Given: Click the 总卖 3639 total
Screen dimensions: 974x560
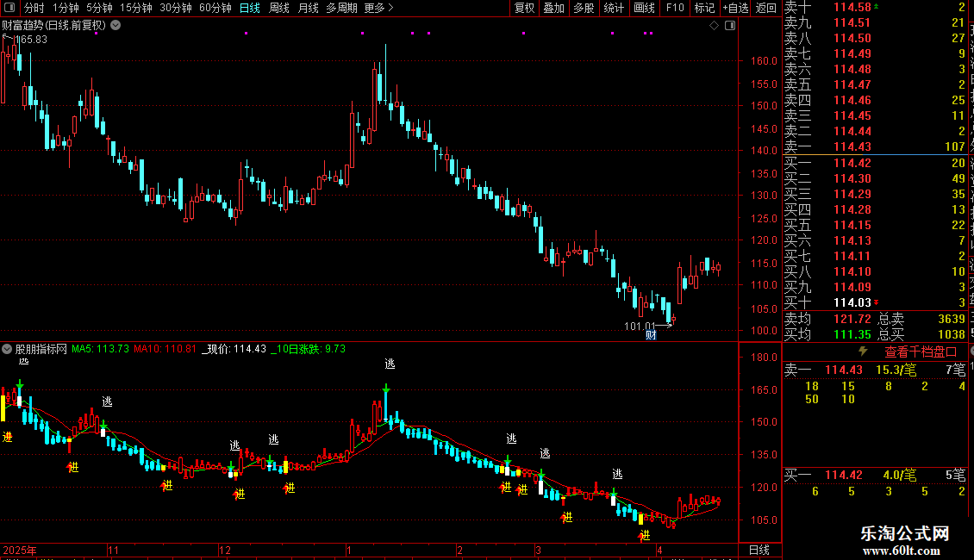Looking at the screenshot, I should [921, 319].
